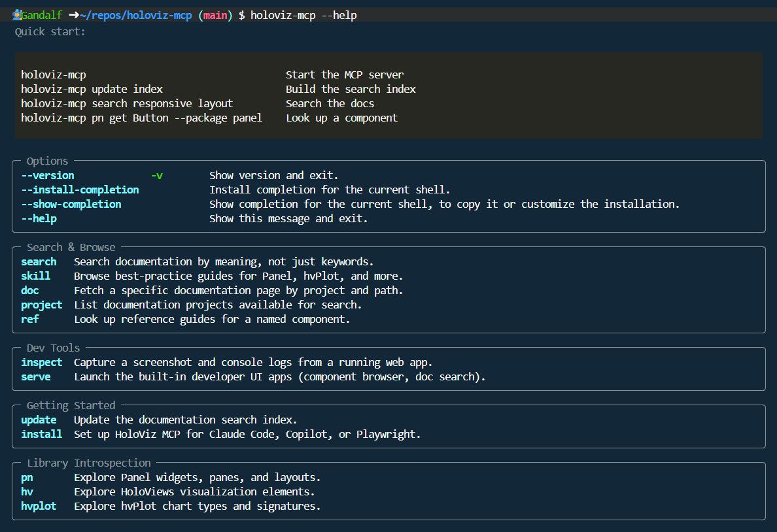Click the 'Quick start:' heading
Viewport: 777px width, 532px height.
(x=50, y=32)
